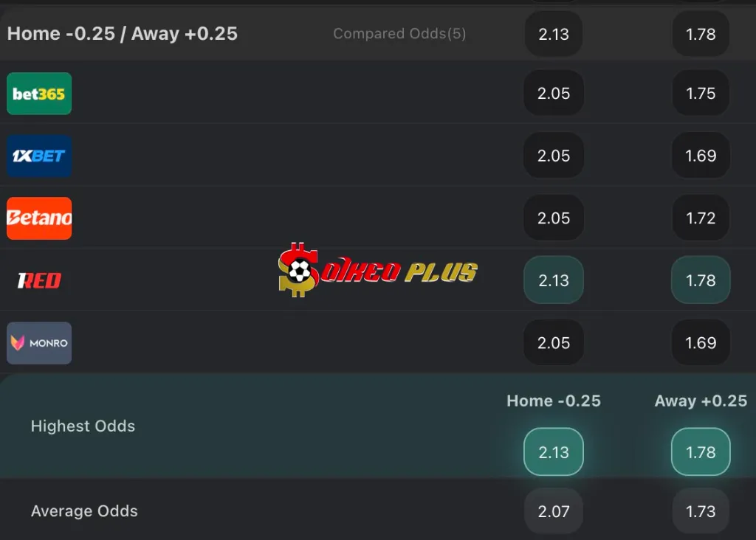Pick 1XBET away odds 1.69
This screenshot has width=756, height=540.
(701, 156)
